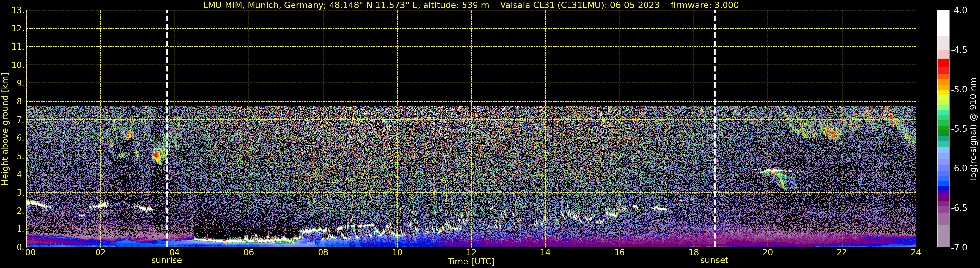Click the "12." height-axis tick label
The image size is (980, 268).
coord(18,29)
